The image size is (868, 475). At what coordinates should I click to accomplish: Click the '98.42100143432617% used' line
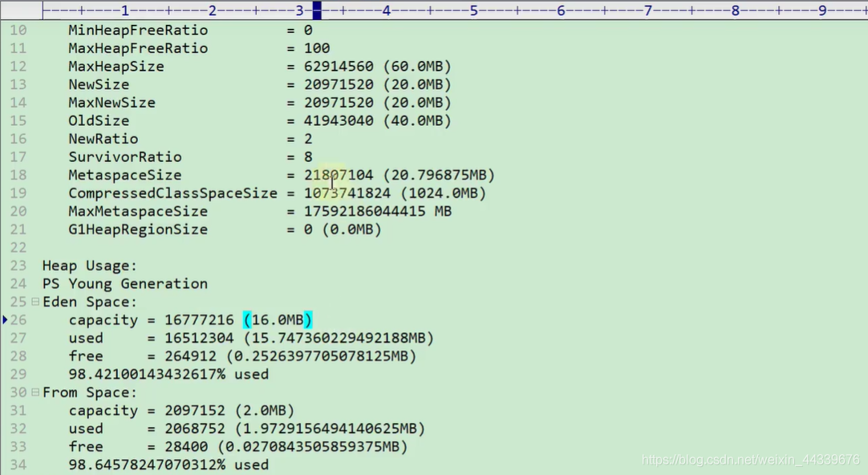coord(168,374)
